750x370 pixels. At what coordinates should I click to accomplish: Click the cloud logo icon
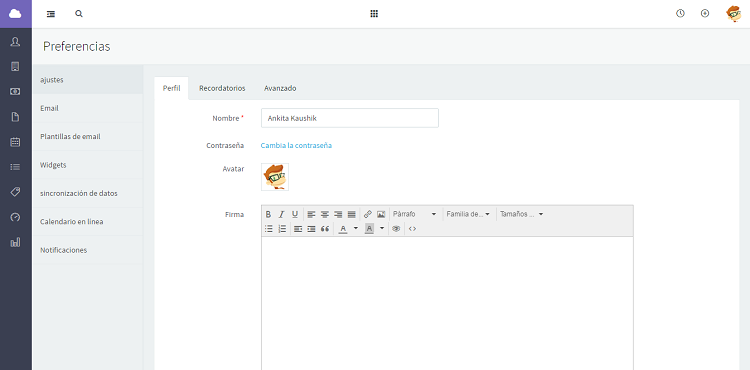15,14
